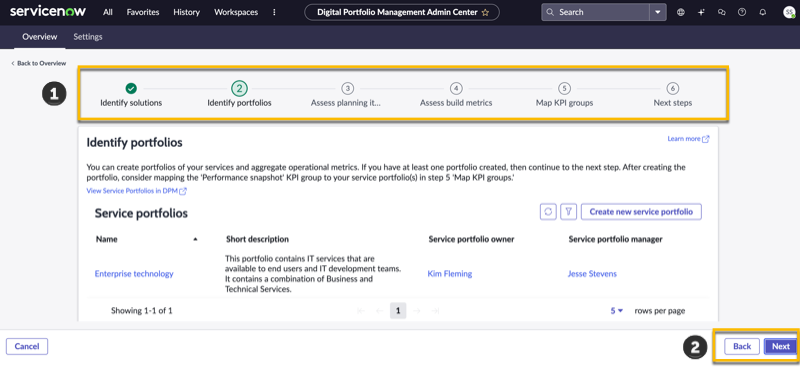
Task: Click the help question mark icon
Action: [742, 12]
